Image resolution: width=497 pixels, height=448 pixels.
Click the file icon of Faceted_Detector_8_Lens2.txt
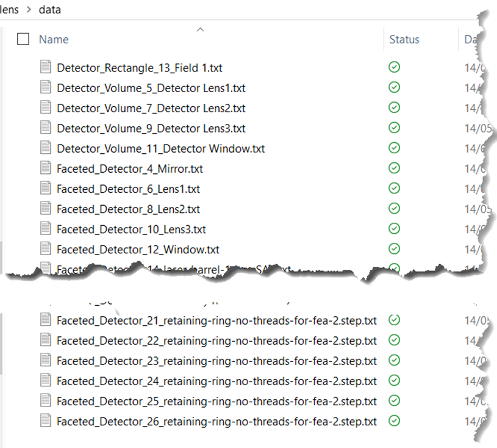[x=46, y=209]
